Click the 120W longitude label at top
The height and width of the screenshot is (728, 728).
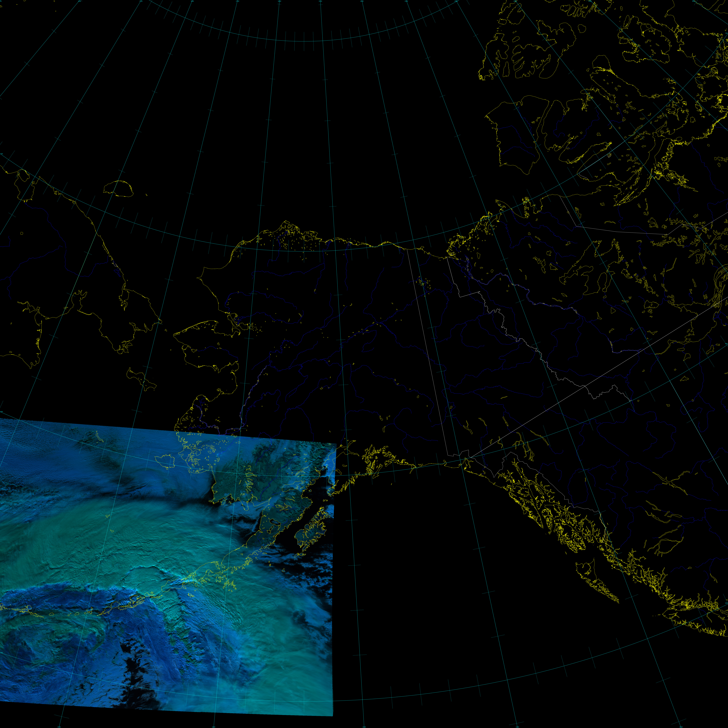(x=456, y=1)
